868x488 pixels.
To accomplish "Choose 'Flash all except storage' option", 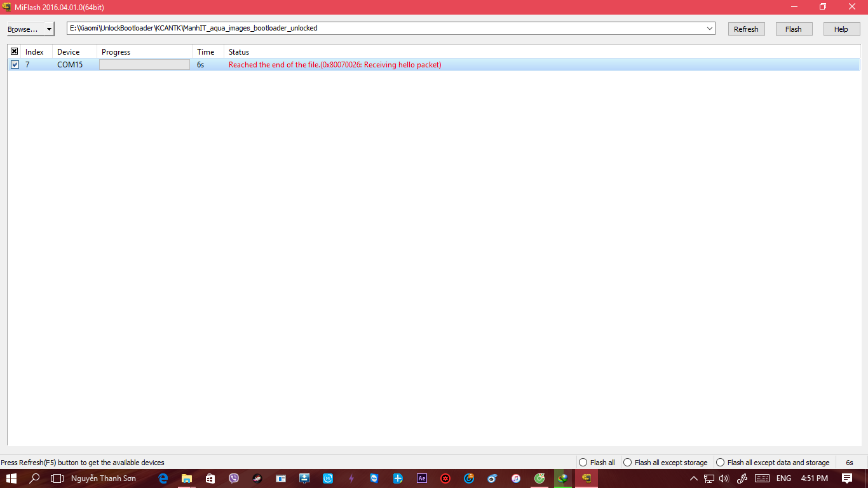I will pyautogui.click(x=627, y=463).
